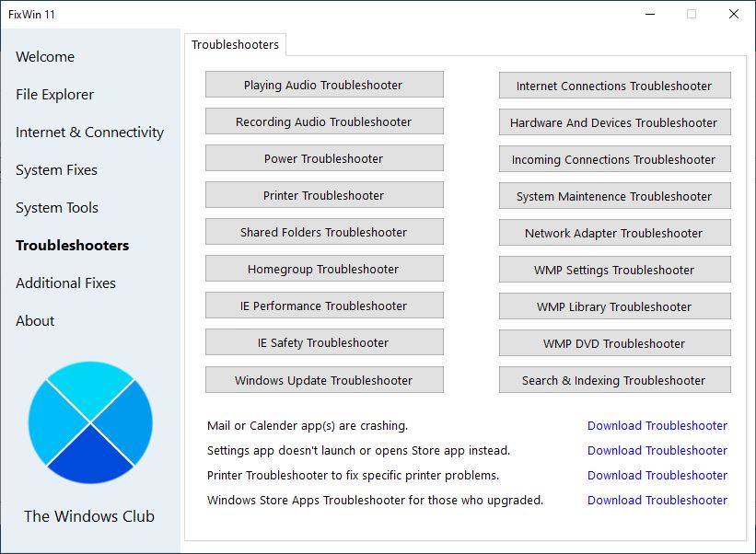Switch to System Tools

(57, 208)
